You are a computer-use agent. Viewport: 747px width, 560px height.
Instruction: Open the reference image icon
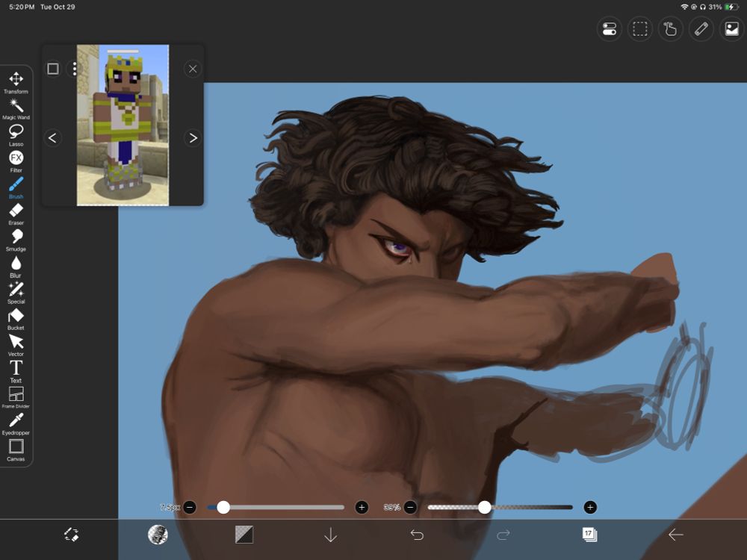tap(731, 29)
